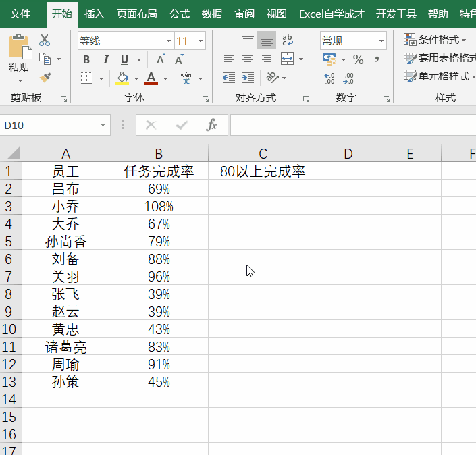Select column C header
Screen dimensions: 476x455
[x=263, y=154]
